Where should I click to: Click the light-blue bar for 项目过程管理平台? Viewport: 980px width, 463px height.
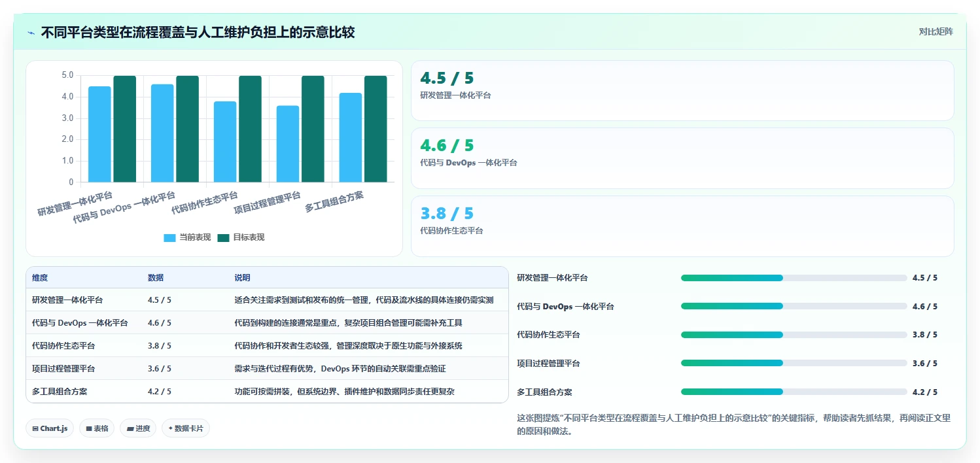tap(288, 144)
